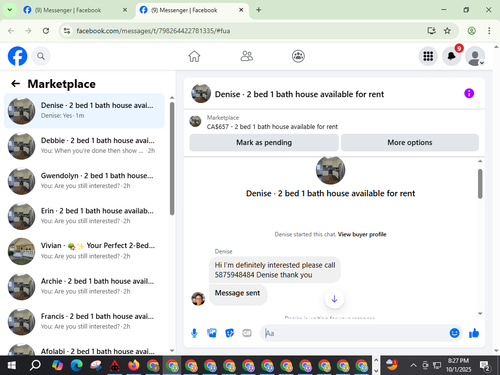Image resolution: width=500 pixels, height=375 pixels.
Task: Open the tab search dropdown arrow
Action: [x=10, y=10]
